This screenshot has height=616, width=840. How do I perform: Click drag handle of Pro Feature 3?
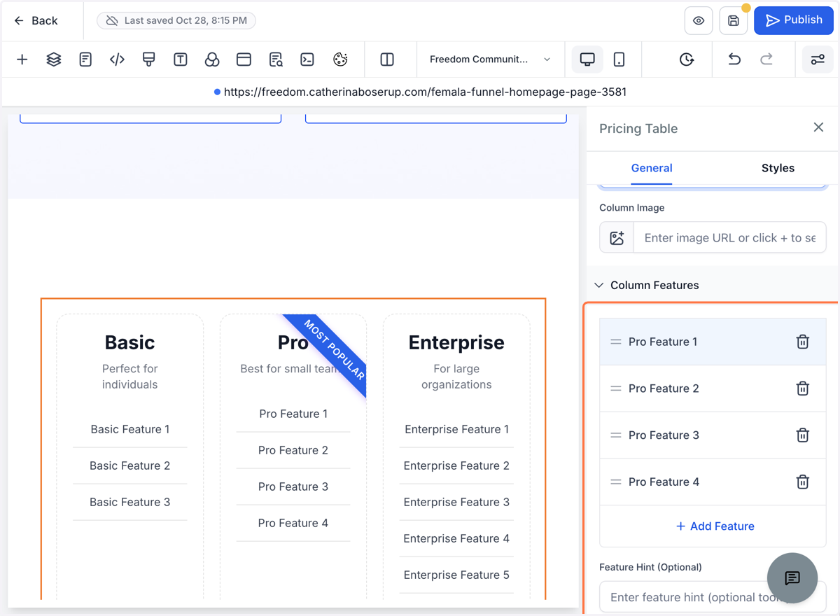[x=616, y=435]
